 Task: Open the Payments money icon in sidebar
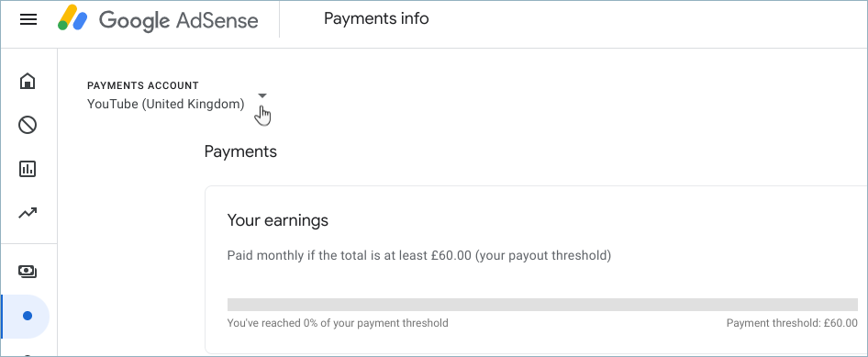tap(28, 272)
